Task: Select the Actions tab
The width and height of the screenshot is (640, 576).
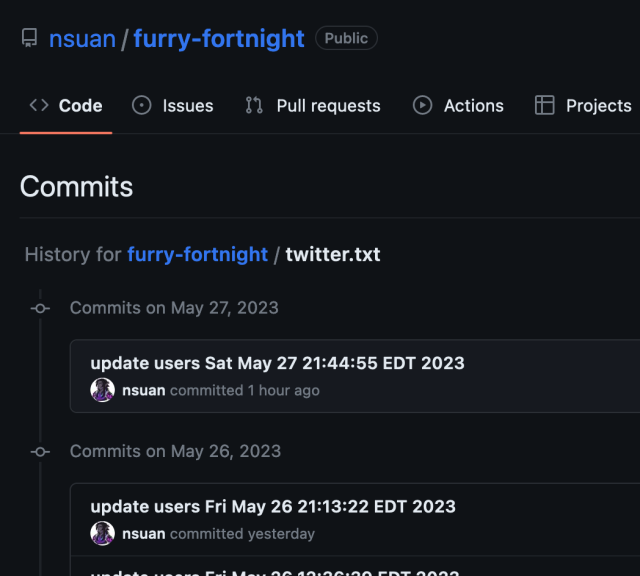Action: tap(474, 105)
